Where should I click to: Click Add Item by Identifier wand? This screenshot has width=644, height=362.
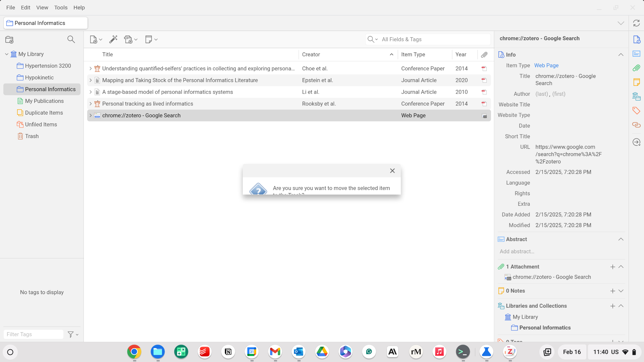click(x=113, y=40)
